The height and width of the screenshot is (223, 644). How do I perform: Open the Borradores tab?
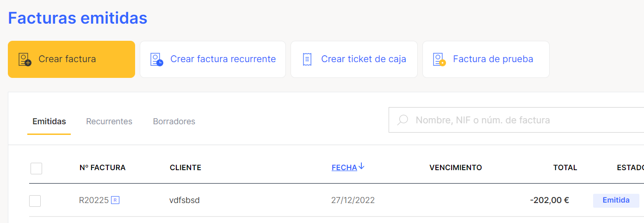coord(174,121)
